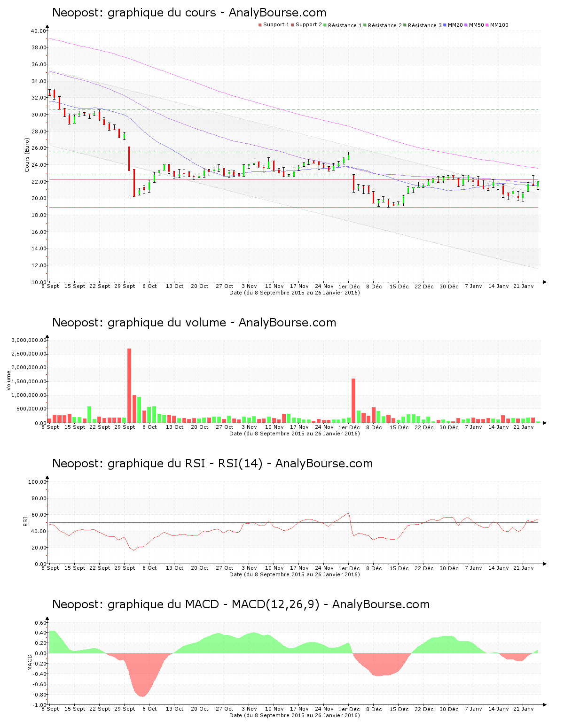Click the 26.00 tick on the price axis
This screenshot has height=728, width=564.
pyautogui.click(x=39, y=148)
